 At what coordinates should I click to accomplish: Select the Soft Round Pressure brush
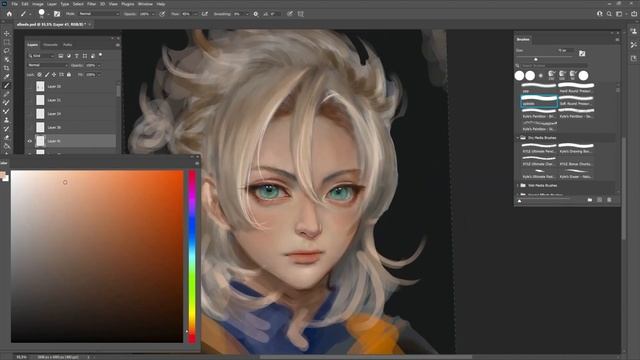576,101
